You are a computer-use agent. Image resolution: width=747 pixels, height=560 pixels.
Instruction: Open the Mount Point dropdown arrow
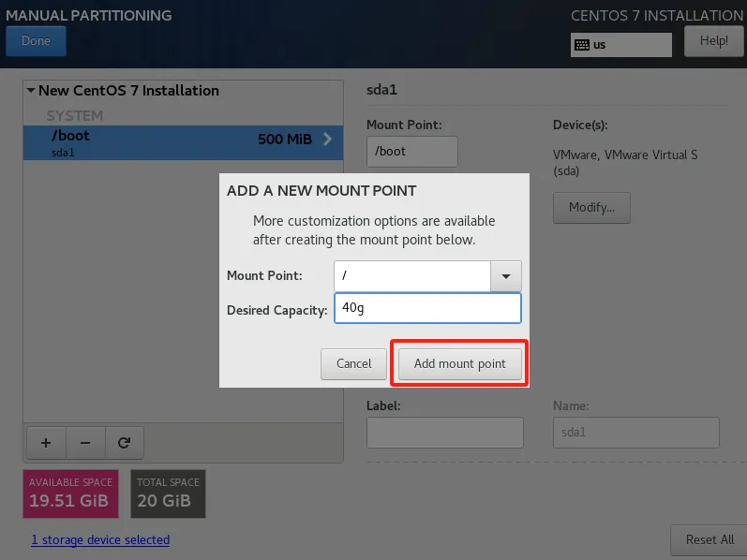pos(506,276)
